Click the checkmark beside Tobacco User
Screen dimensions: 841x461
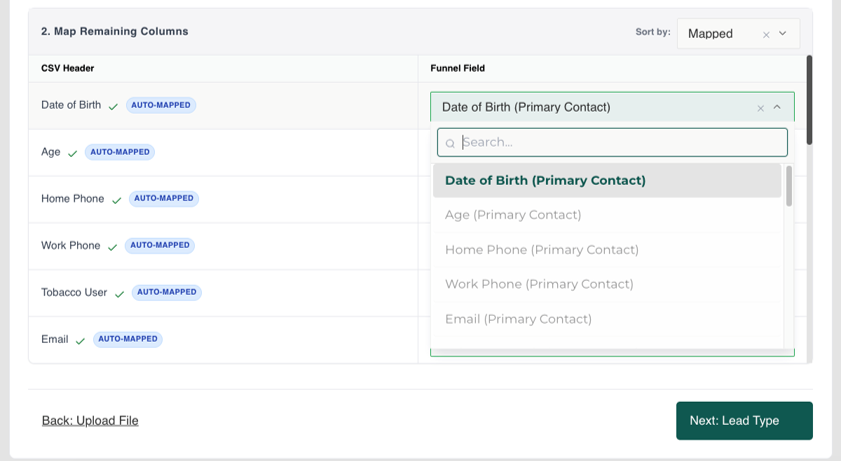[x=120, y=294]
